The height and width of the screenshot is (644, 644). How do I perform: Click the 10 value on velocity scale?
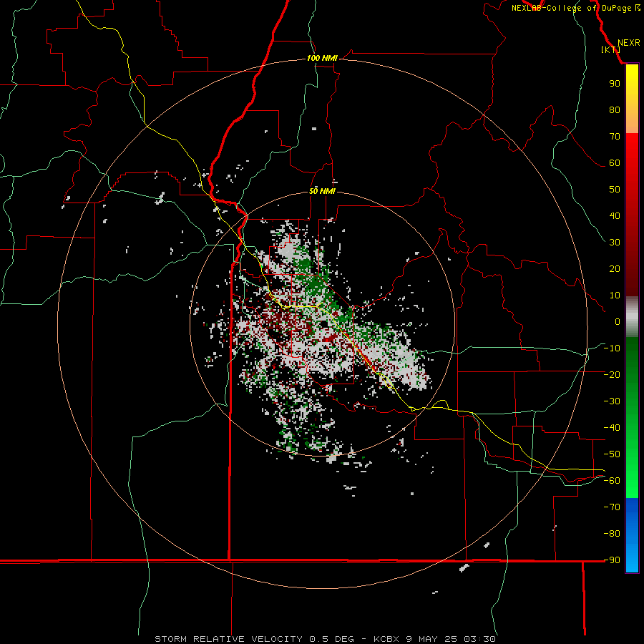pos(615,296)
